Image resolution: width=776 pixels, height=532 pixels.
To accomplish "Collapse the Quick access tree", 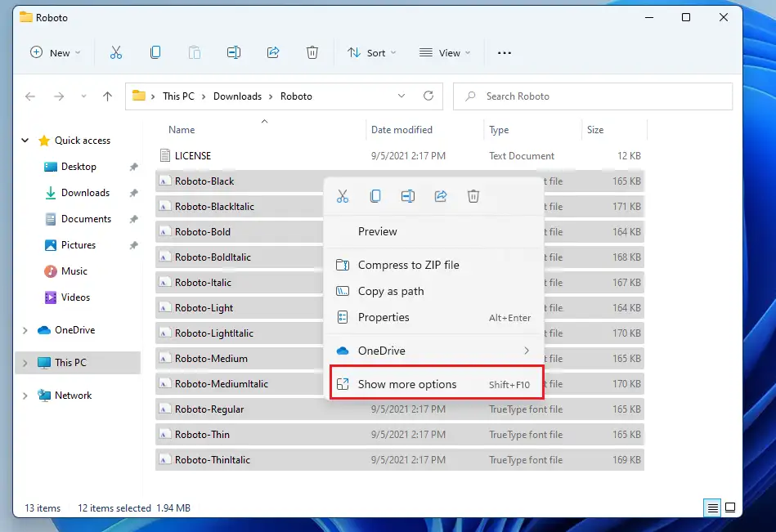I will 25,141.
